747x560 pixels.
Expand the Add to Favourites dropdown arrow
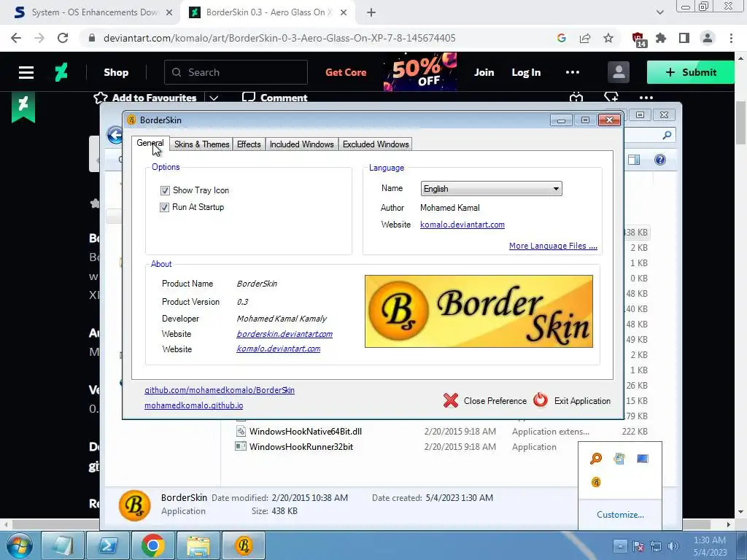[x=214, y=98]
